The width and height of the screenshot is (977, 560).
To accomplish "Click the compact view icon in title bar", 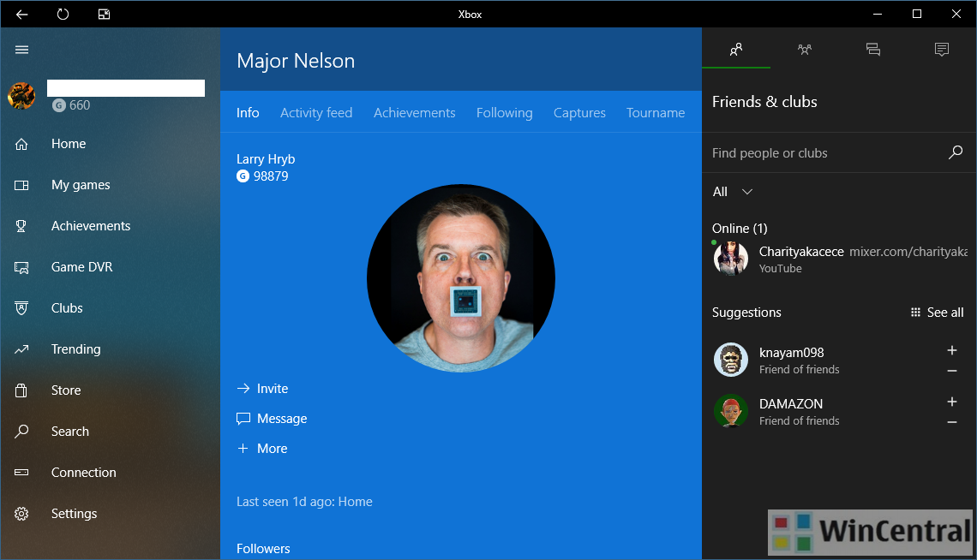I will (x=104, y=15).
